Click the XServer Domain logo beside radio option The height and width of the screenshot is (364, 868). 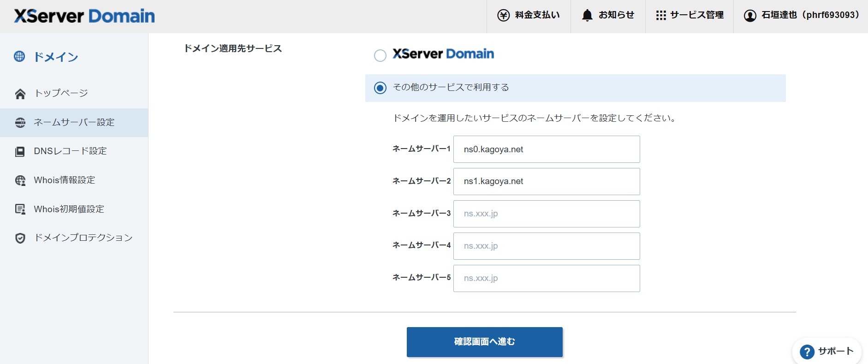pos(443,54)
